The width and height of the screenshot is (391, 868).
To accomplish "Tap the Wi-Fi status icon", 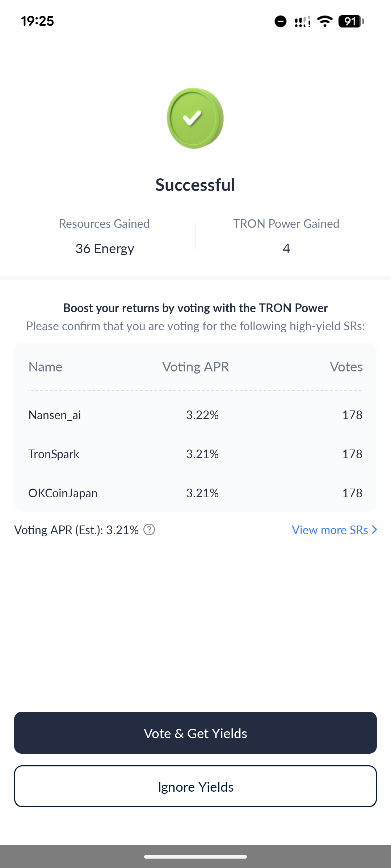I will (325, 21).
